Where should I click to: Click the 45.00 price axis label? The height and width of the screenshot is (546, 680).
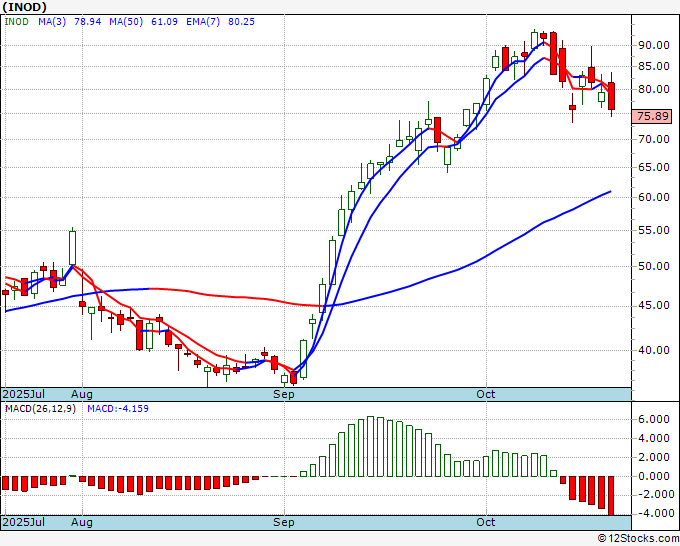point(653,306)
